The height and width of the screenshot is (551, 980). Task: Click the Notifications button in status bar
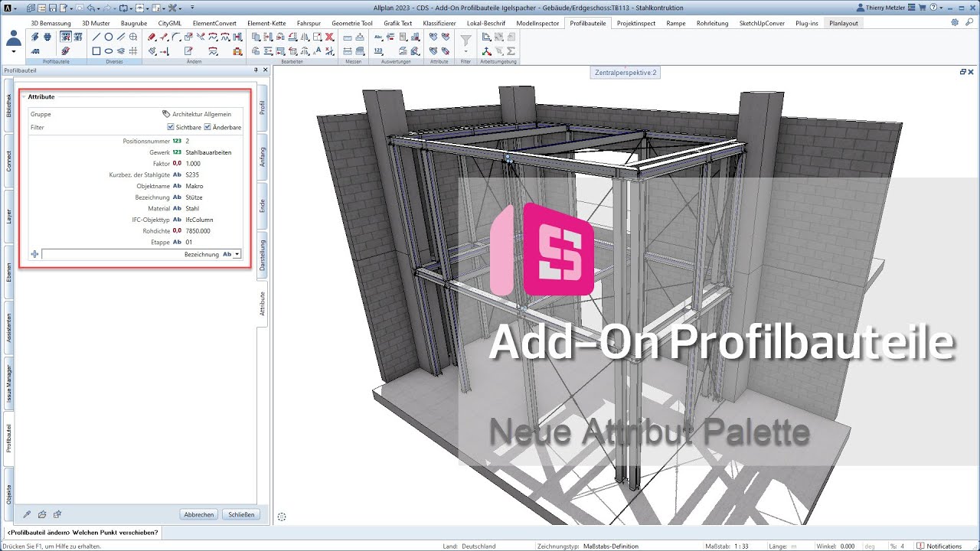tap(939, 546)
